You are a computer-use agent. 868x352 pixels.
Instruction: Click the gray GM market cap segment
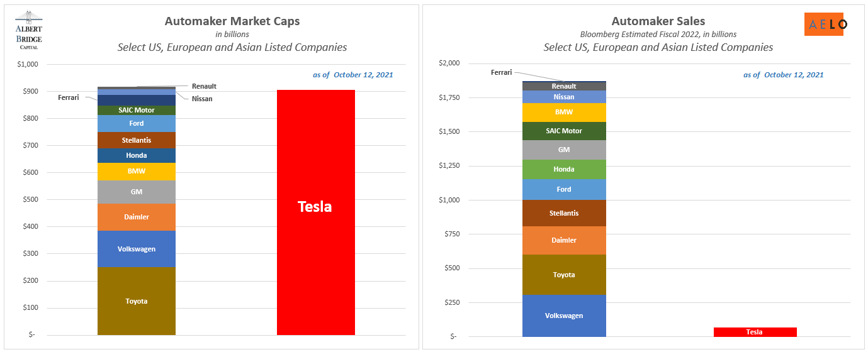[136, 192]
